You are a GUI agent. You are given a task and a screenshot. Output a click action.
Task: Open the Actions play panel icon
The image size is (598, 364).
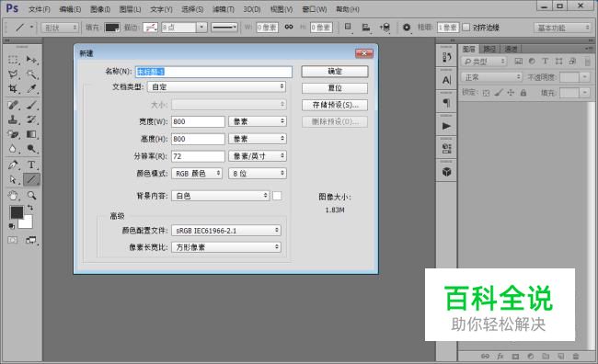click(446, 126)
